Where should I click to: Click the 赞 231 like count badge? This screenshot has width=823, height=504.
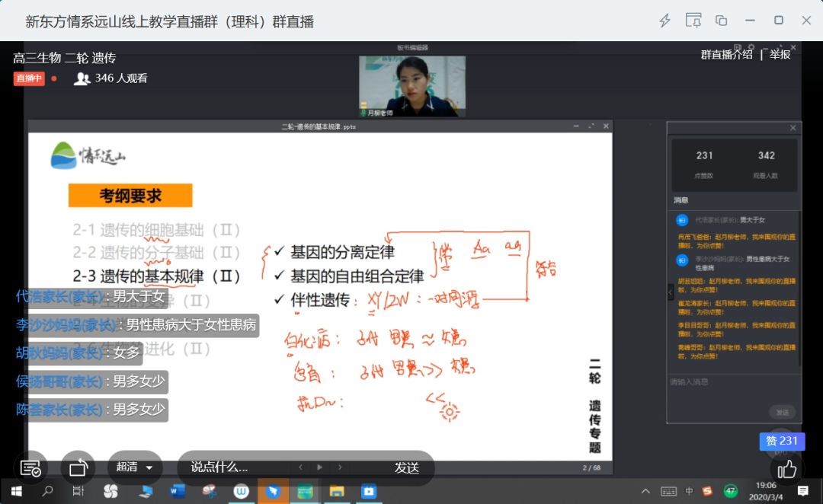pos(782,441)
